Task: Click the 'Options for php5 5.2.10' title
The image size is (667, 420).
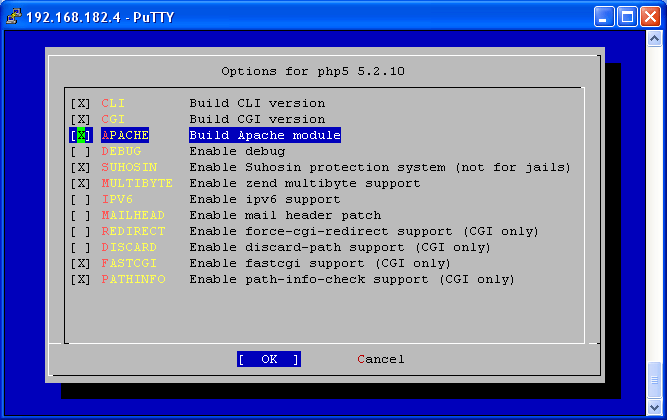Action: [313, 71]
